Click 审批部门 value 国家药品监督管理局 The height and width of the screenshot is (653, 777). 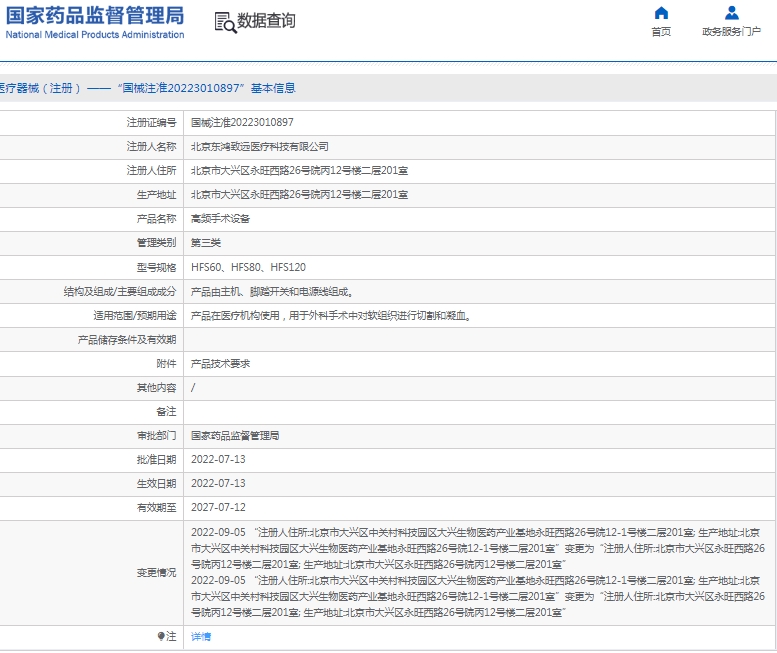click(x=235, y=435)
